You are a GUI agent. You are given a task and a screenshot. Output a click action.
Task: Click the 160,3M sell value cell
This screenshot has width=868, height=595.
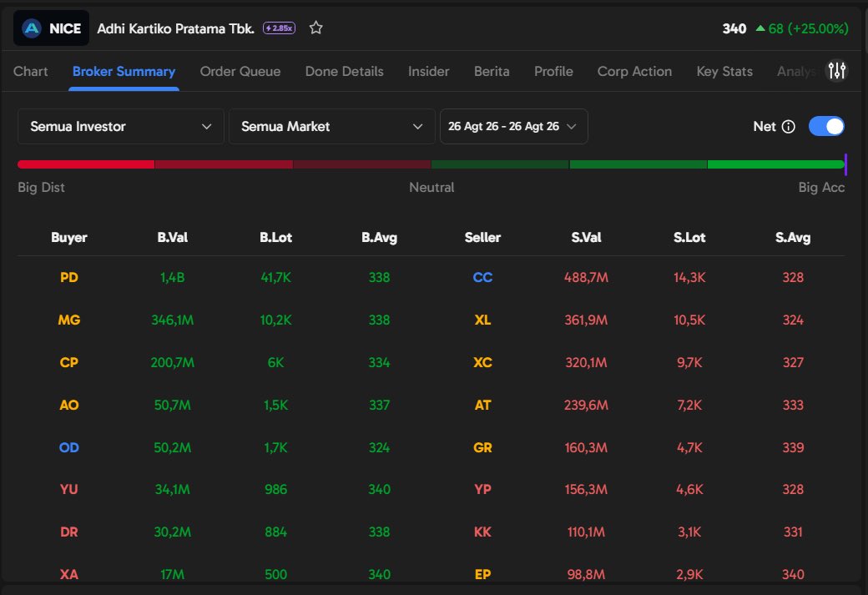(586, 447)
